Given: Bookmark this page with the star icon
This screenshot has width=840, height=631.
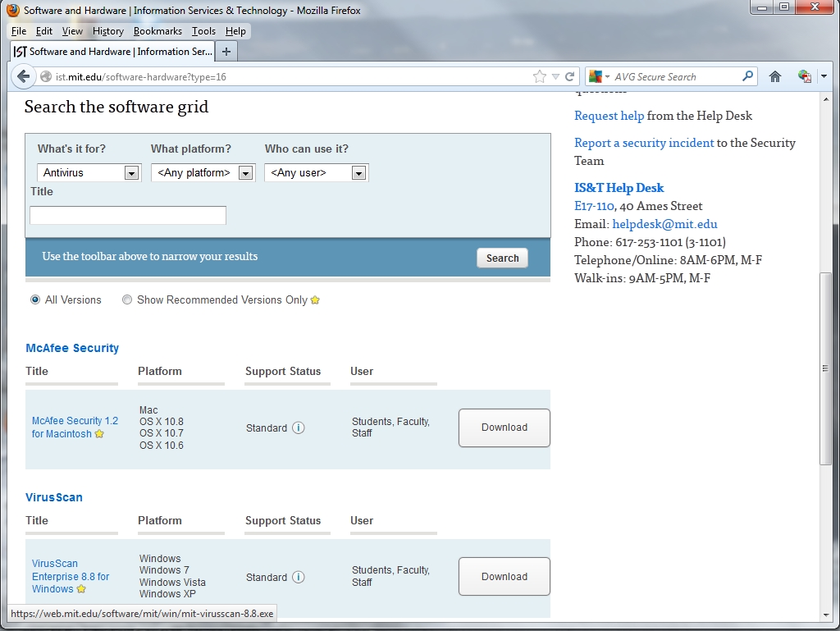Looking at the screenshot, I should click(539, 76).
